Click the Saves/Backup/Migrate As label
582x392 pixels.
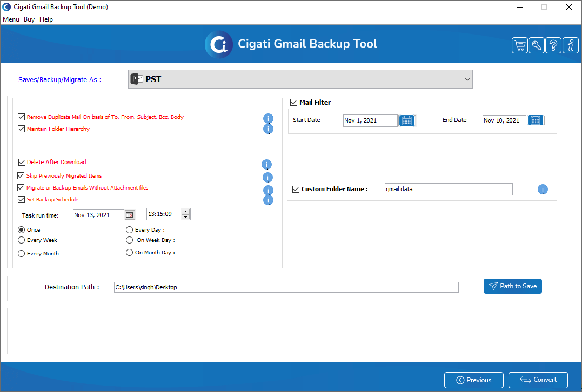(60, 80)
